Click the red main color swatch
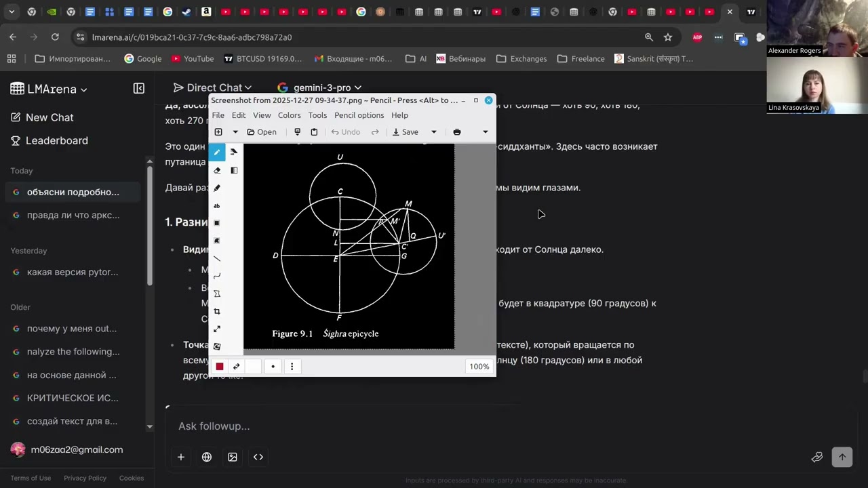Viewport: 868px width, 488px height. [x=219, y=367]
